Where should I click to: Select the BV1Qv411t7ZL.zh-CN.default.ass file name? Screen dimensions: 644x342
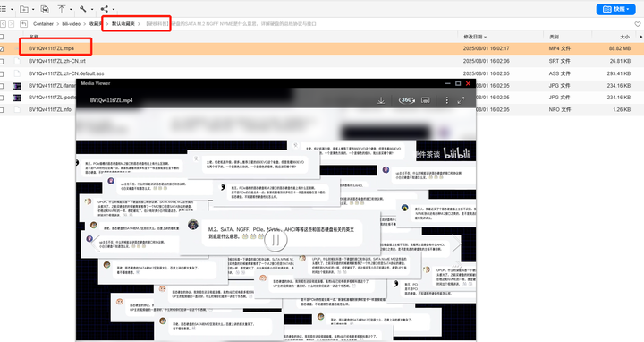[66, 73]
